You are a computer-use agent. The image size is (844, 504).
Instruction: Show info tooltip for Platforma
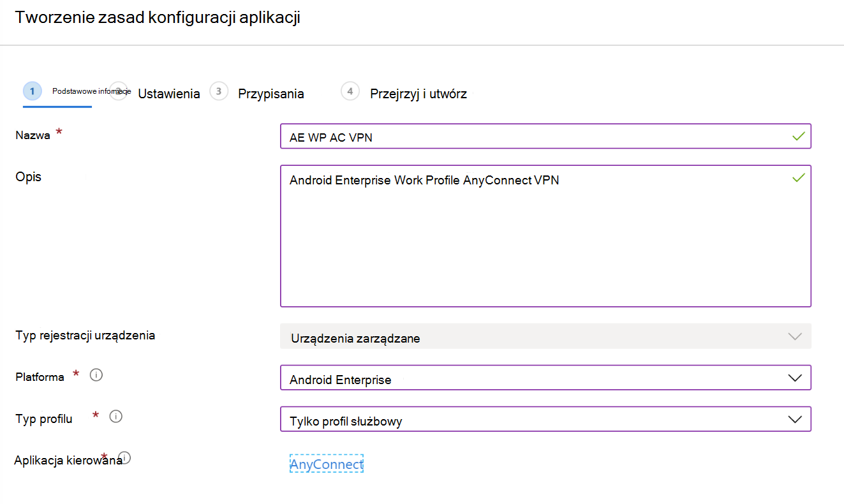coord(96,374)
